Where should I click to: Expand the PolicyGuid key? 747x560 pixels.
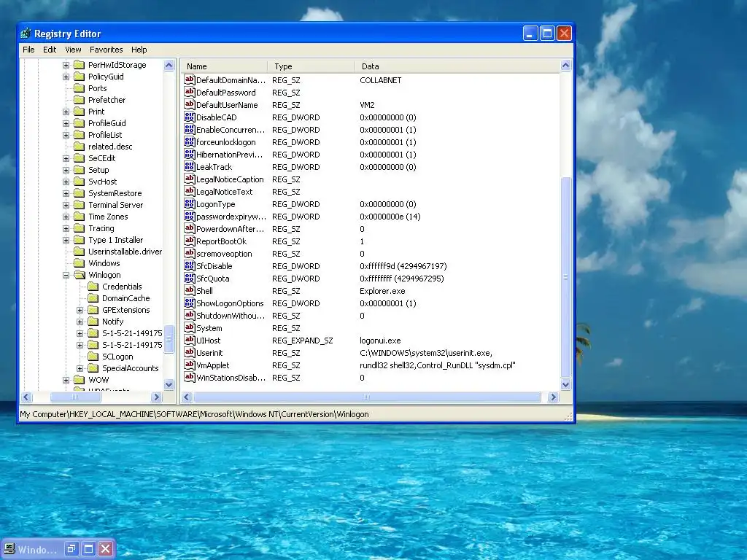coord(66,77)
